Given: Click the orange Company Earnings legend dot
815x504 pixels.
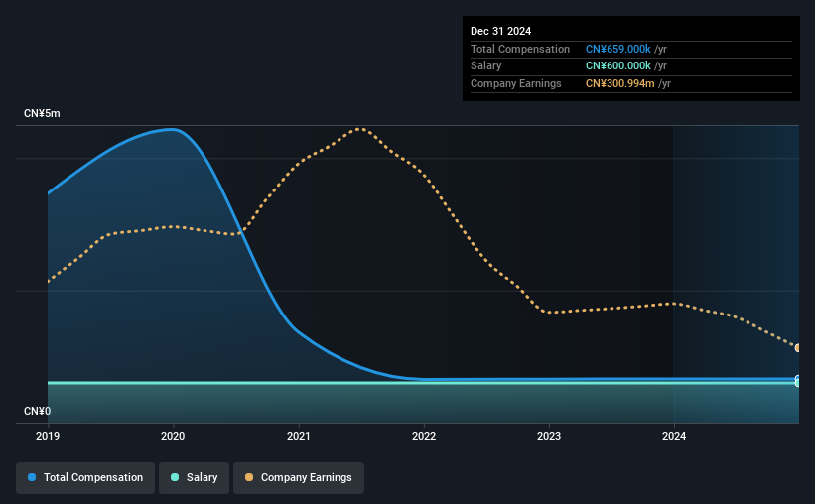Looking at the screenshot, I should (x=249, y=477).
